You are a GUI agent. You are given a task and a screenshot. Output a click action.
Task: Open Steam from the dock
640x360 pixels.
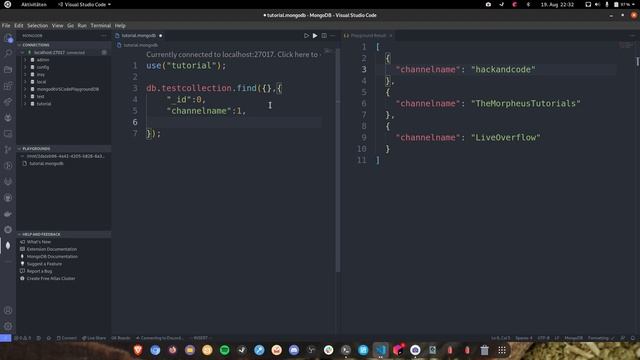coord(242,350)
